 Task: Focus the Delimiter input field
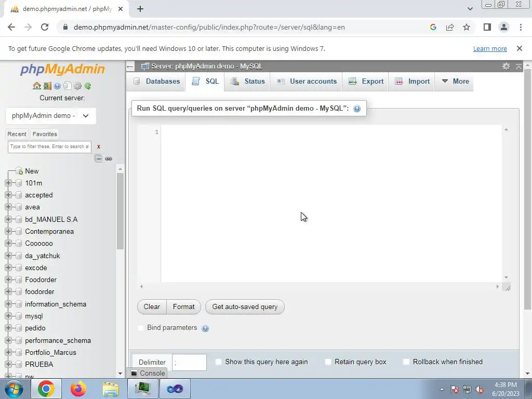(x=189, y=362)
